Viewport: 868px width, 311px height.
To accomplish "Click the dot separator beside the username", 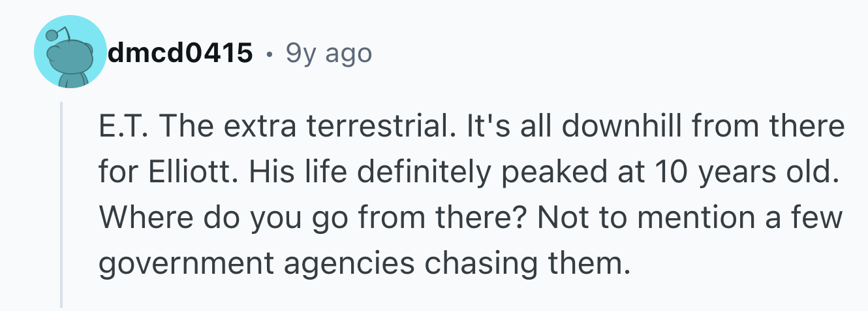I will tap(270, 54).
